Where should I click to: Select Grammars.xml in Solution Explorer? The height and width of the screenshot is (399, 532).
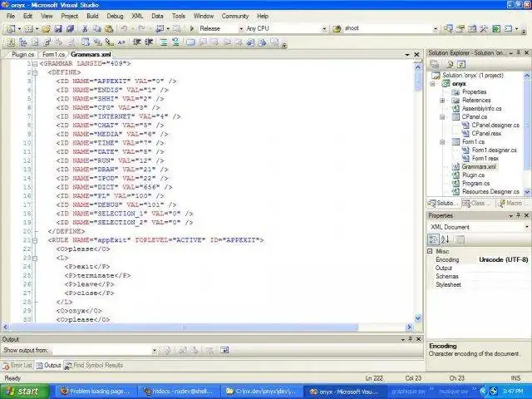pos(479,166)
